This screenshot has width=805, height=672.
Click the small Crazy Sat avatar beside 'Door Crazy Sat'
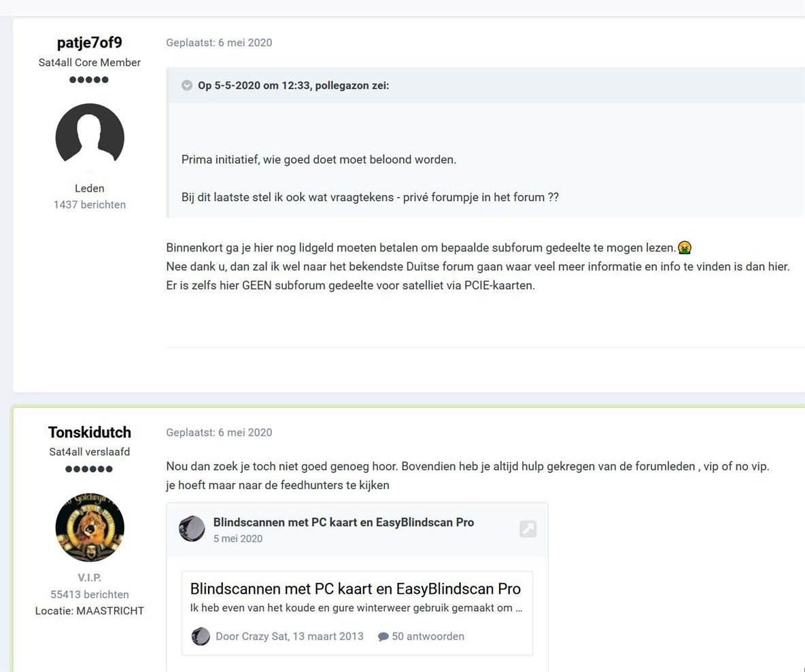coord(201,636)
